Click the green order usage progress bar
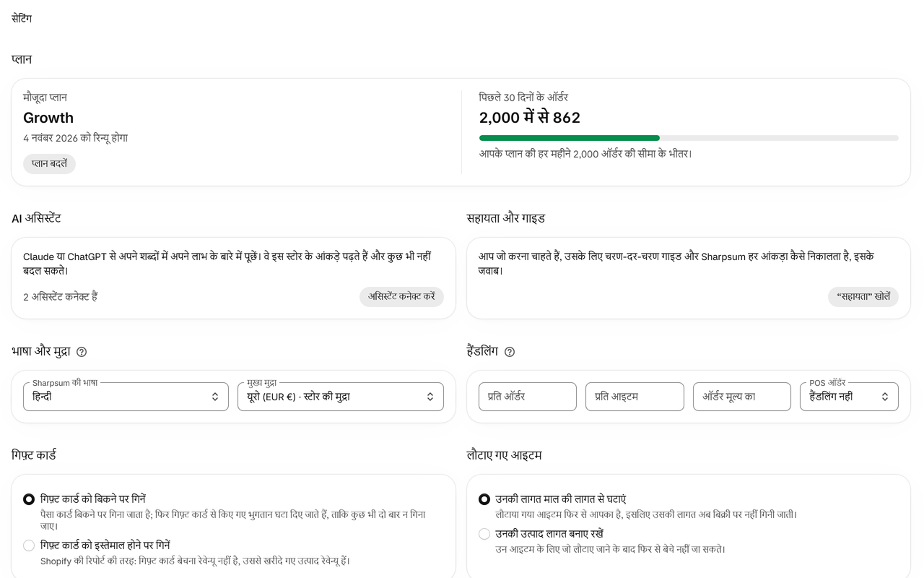Image resolution: width=924 pixels, height=578 pixels. 689,138
